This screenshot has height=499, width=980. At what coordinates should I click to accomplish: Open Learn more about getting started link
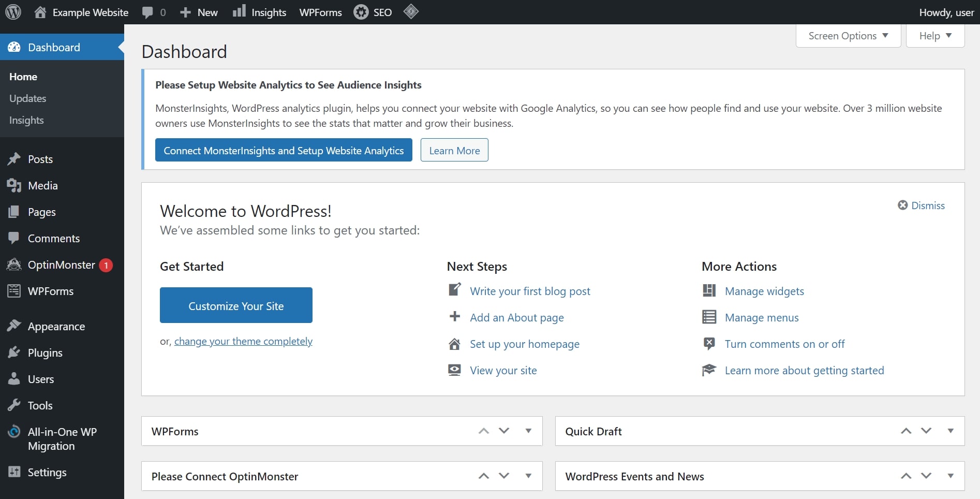pos(805,371)
